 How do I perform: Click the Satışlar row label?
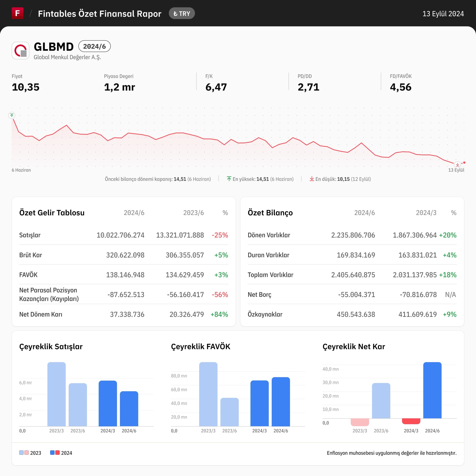click(x=30, y=235)
